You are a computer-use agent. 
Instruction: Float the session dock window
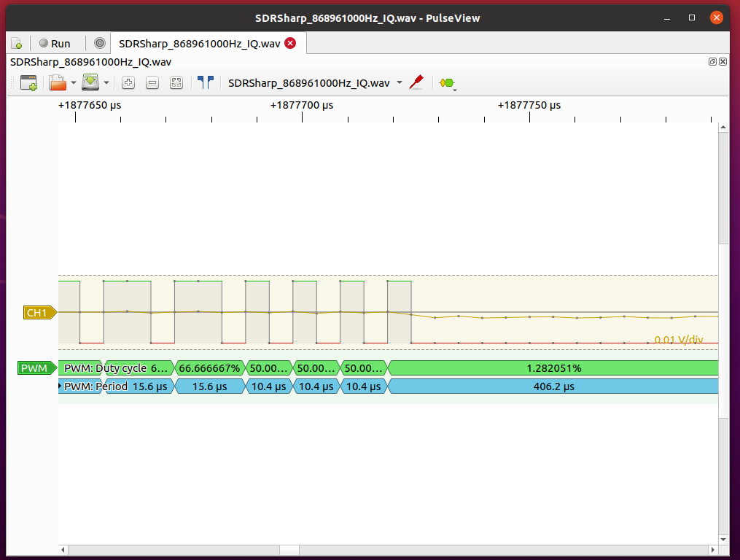712,62
